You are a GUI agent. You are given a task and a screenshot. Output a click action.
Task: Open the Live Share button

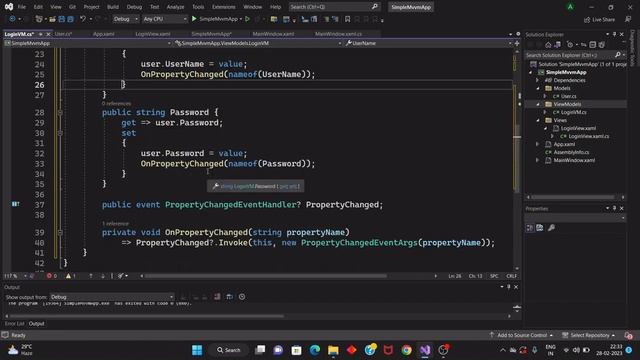tap(599, 19)
